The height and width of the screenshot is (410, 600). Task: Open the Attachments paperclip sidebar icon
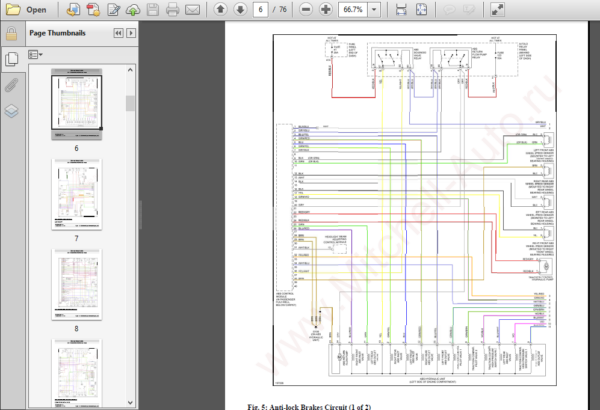coord(11,85)
